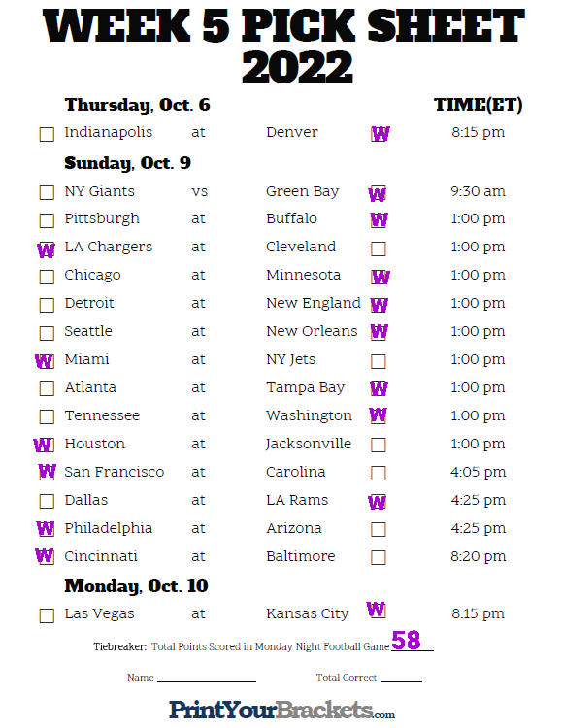Check the Dallas pick box

click(x=47, y=502)
